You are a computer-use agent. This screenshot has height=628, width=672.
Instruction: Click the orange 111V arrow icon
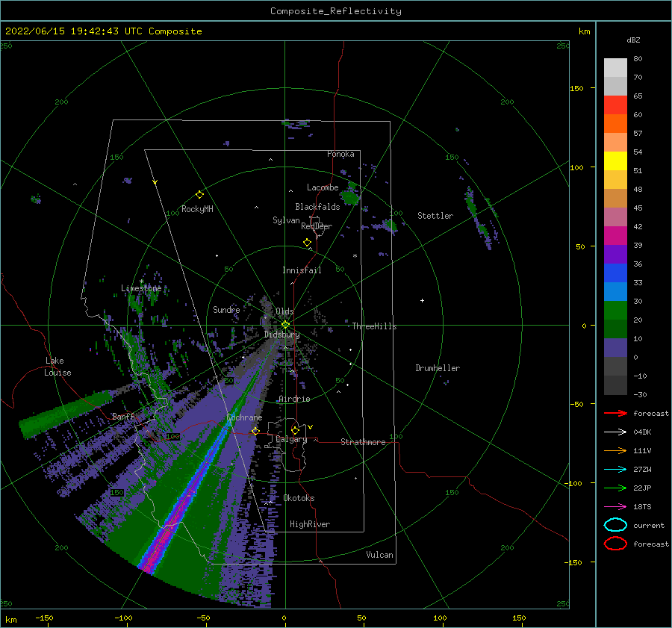(615, 450)
